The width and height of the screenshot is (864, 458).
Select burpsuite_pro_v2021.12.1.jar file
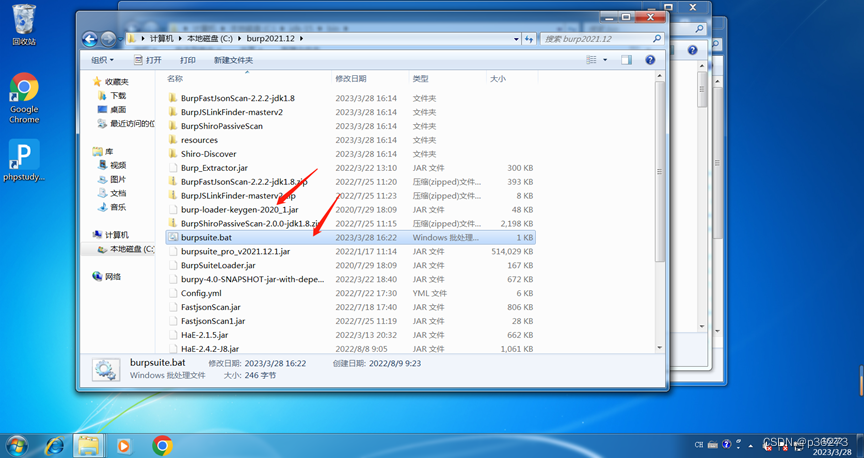235,251
